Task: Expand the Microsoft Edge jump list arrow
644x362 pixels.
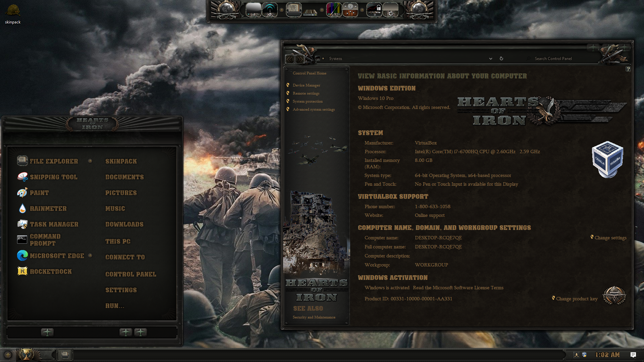Action: click(x=90, y=255)
